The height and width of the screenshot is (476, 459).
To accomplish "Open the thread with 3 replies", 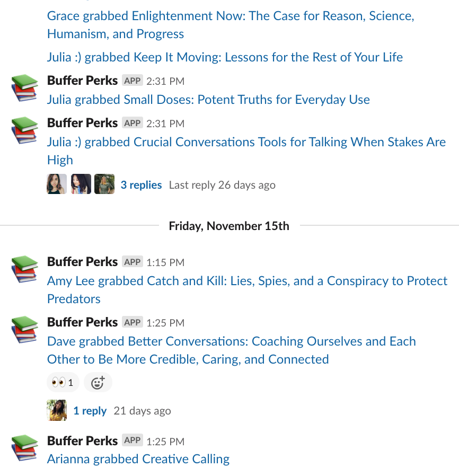I will click(x=141, y=184).
